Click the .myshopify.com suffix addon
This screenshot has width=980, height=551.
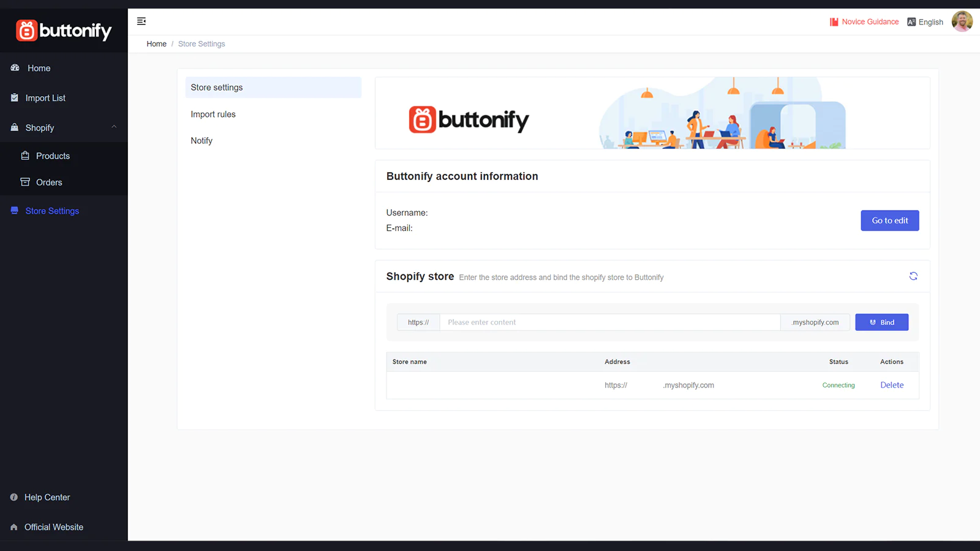click(815, 322)
